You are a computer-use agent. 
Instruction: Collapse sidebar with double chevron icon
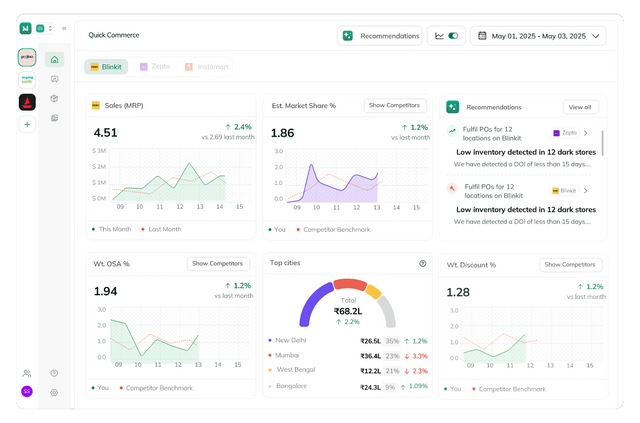(x=64, y=29)
